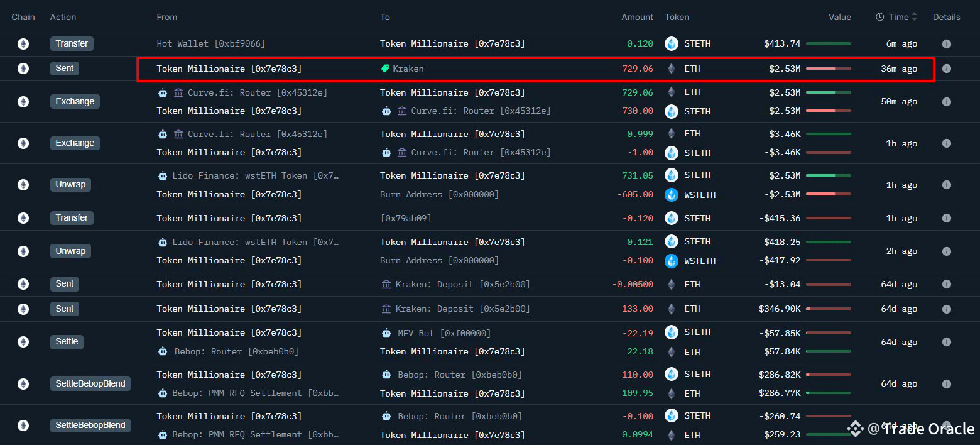Screen dimensions: 980x445
Task: Click the info icon for the 6m ago transfer
Action: click(x=946, y=44)
